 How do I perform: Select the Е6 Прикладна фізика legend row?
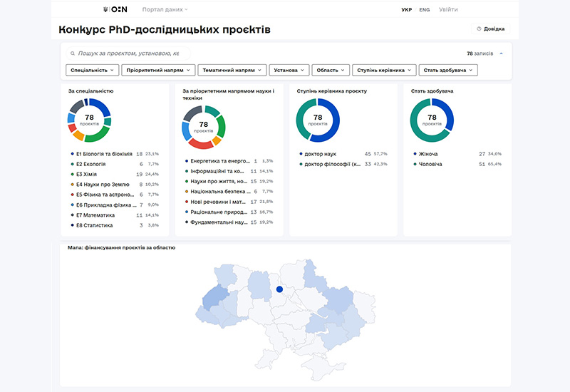click(x=115, y=205)
